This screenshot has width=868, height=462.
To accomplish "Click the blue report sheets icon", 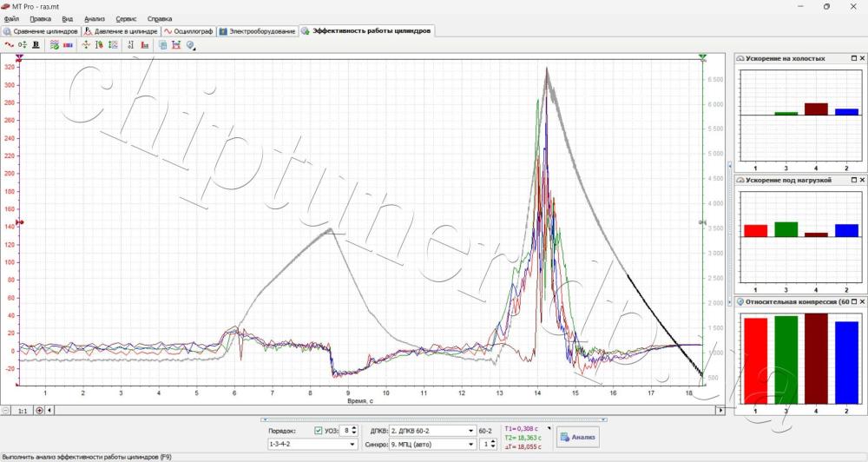I will [x=163, y=45].
